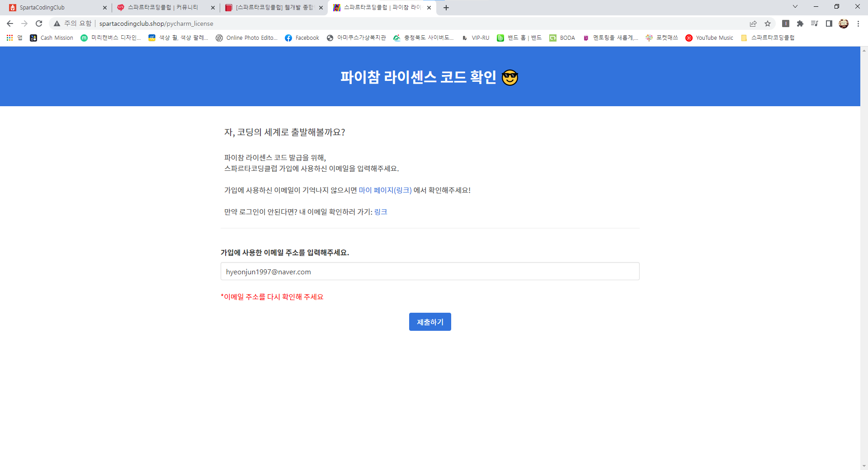
Task: Click the 파이참 라이센스 코드 확인 heading
Action: pyautogui.click(x=429, y=77)
